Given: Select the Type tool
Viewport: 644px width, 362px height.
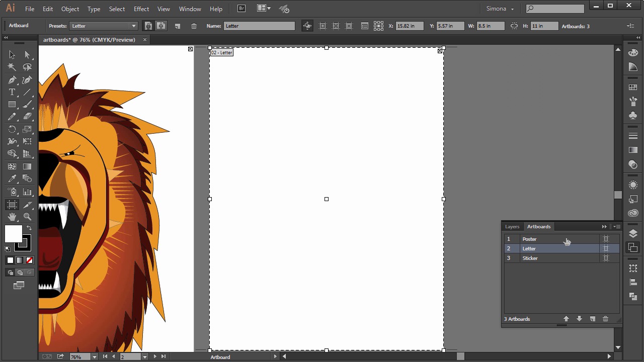Looking at the screenshot, I should click(x=12, y=93).
